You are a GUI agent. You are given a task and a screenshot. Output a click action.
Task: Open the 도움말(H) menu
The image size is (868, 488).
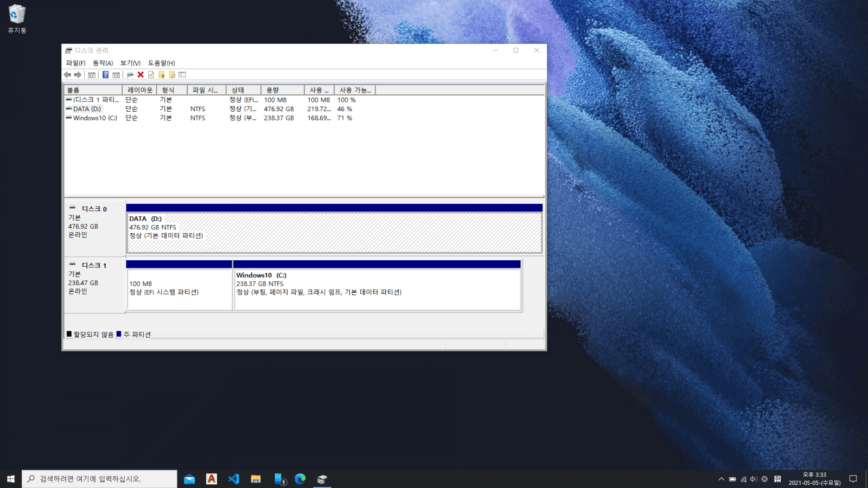(x=162, y=63)
